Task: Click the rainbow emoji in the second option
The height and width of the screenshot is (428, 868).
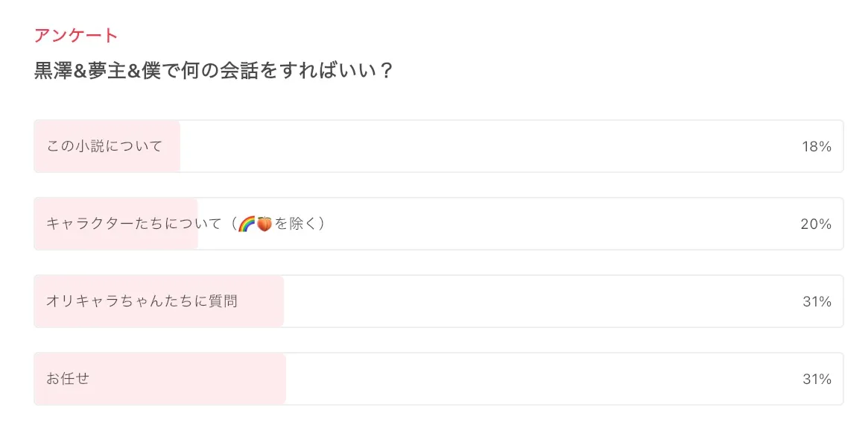Action: tap(247, 224)
